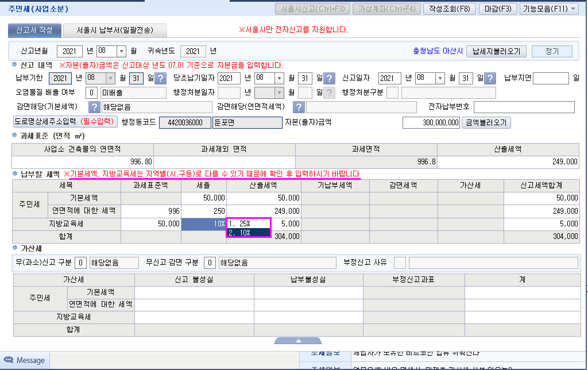
Task: Click the highlighted 지방교육세 세율 cell 10%
Action: coord(204,224)
